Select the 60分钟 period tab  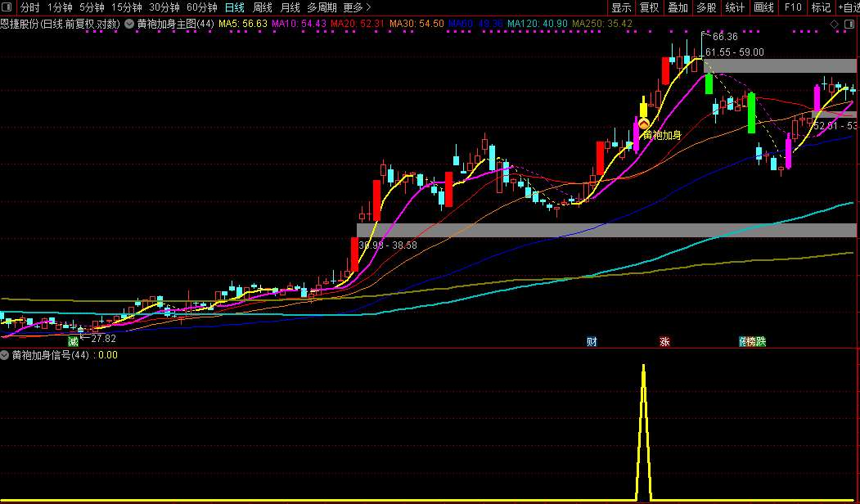pos(202,7)
